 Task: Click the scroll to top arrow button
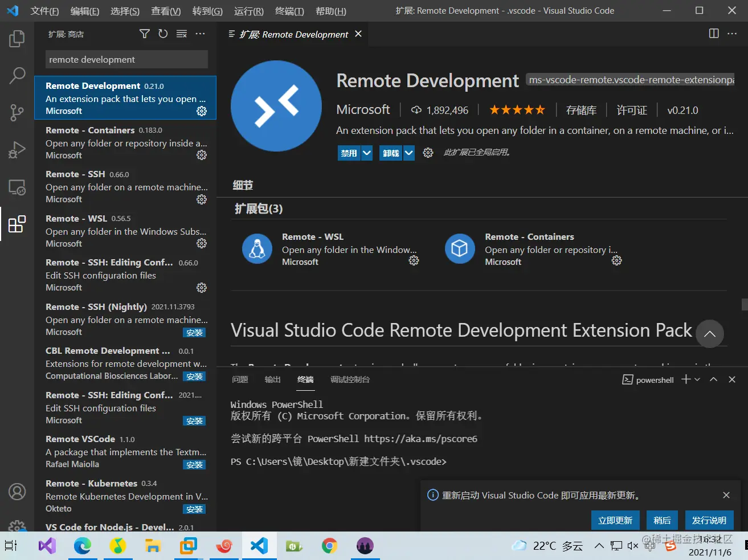coord(709,334)
